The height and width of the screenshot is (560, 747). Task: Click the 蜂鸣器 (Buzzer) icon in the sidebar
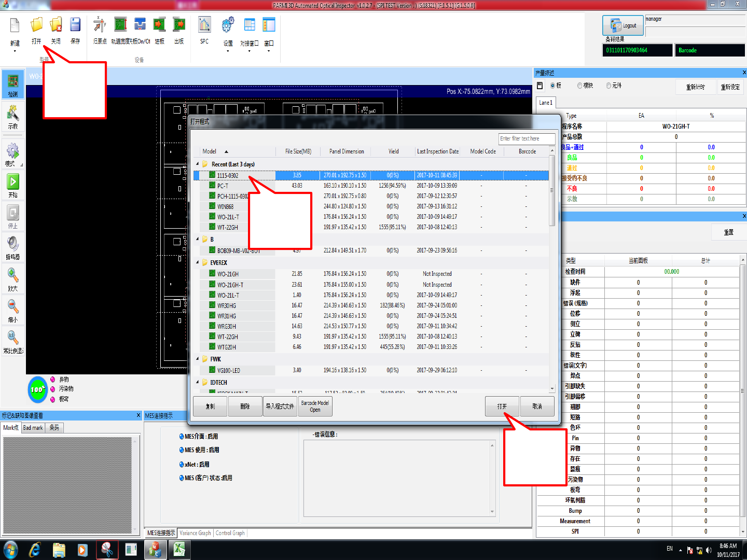point(13,245)
